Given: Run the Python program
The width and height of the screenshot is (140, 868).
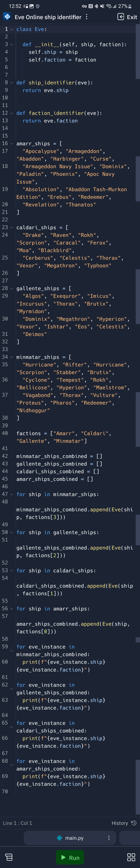Looking at the screenshot, I should point(70,857).
